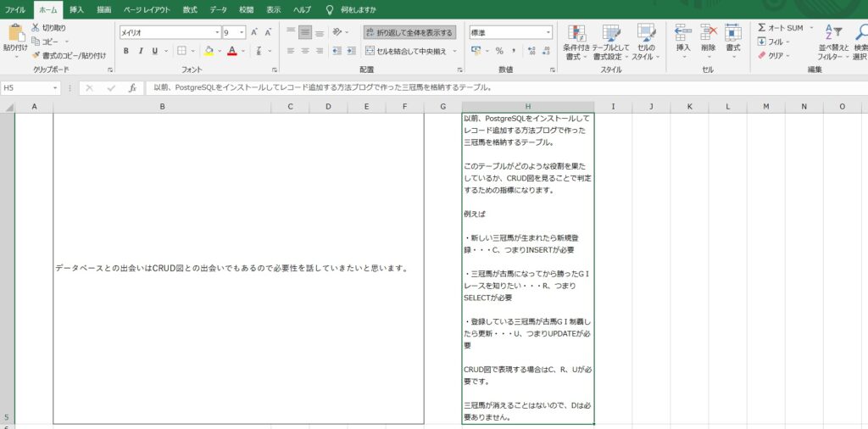Screen dimensions: 868x429
Task: Open Format as Table (テーブルとして書式設定)
Action: (610, 42)
